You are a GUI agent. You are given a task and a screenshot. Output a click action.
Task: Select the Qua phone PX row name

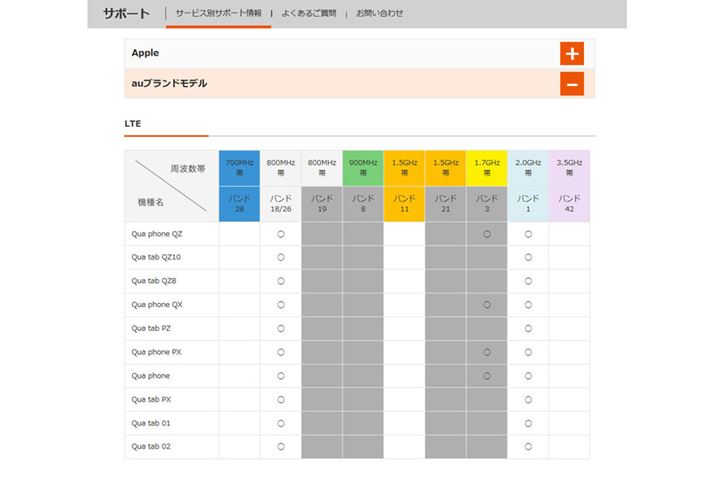pyautogui.click(x=156, y=352)
